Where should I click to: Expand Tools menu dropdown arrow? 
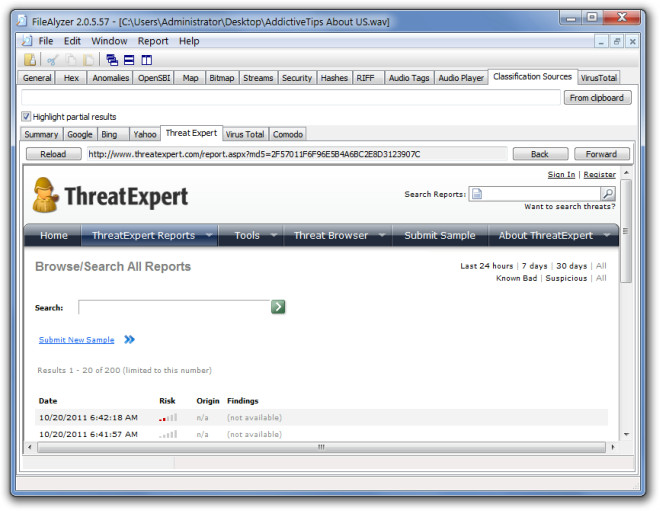274,235
